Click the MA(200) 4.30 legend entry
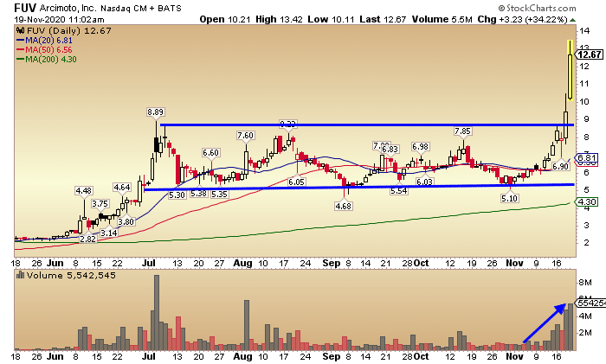606x364 pixels. (47, 60)
